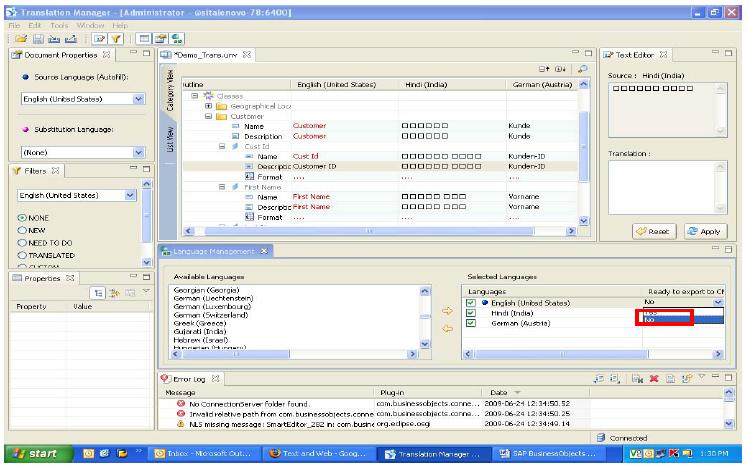
Task: Open the Tools menu
Action: coord(59,25)
